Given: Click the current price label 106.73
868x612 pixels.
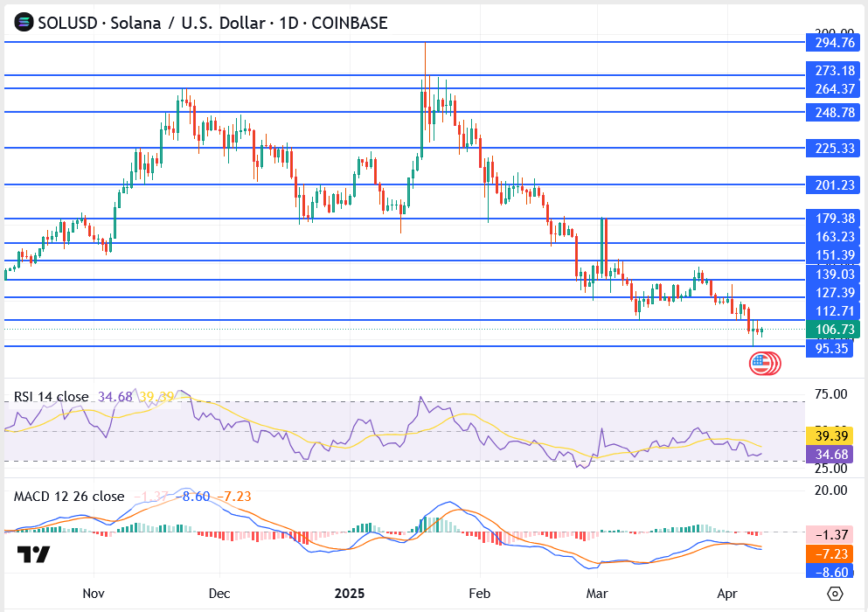Looking at the screenshot, I should (834, 329).
